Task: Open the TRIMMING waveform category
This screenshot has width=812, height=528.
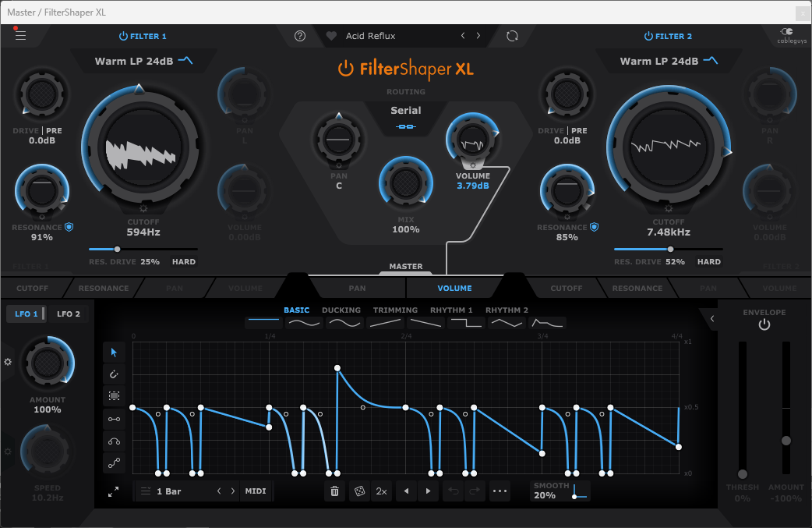Action: coord(395,310)
